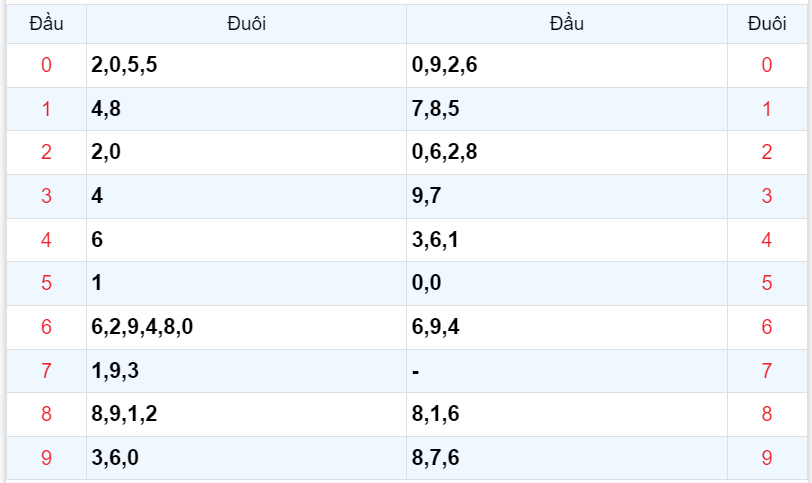The image size is (812, 483).
Task: Select the "3,6,1" cell
Action: [436, 240]
